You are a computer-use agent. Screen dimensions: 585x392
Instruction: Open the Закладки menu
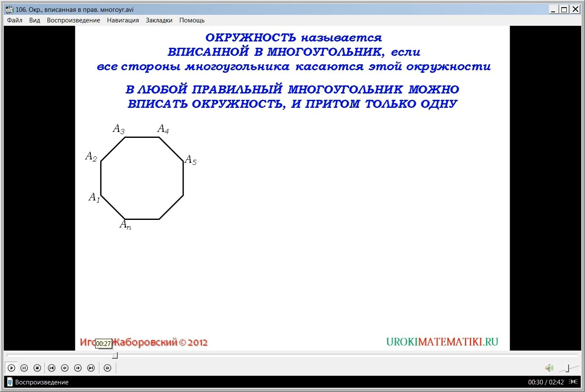[x=159, y=20]
